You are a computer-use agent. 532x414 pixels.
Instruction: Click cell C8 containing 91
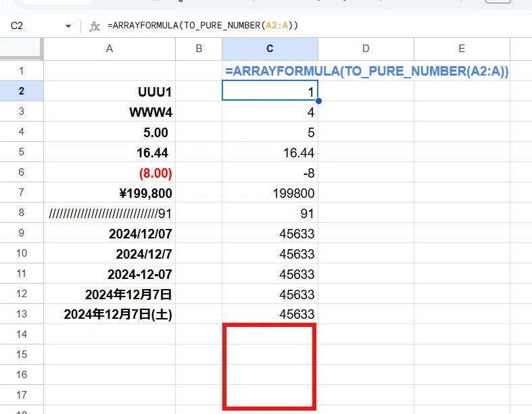270,213
